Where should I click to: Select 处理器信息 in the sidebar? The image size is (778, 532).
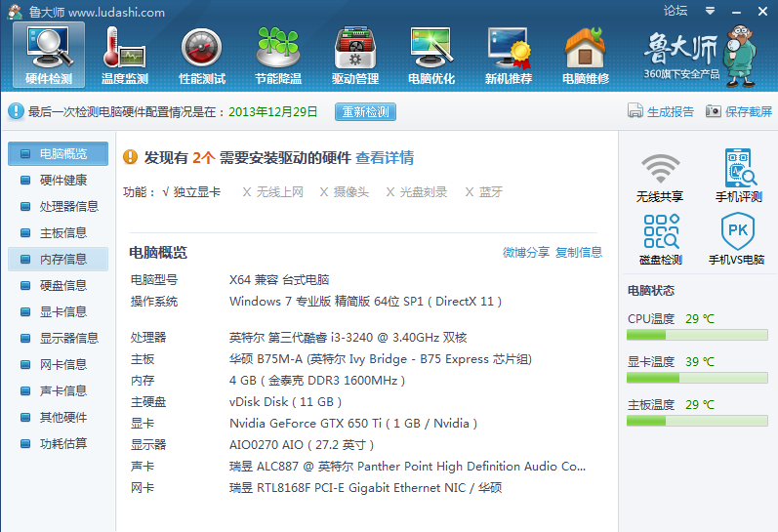58,206
